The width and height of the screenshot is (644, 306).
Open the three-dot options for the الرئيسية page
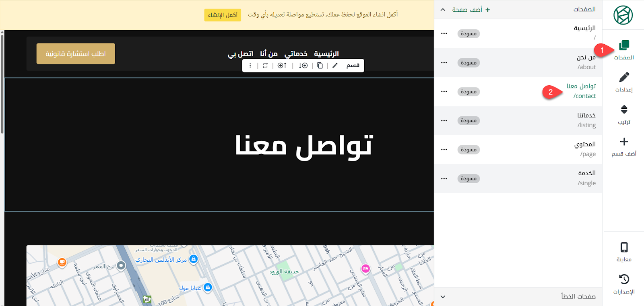tap(444, 33)
